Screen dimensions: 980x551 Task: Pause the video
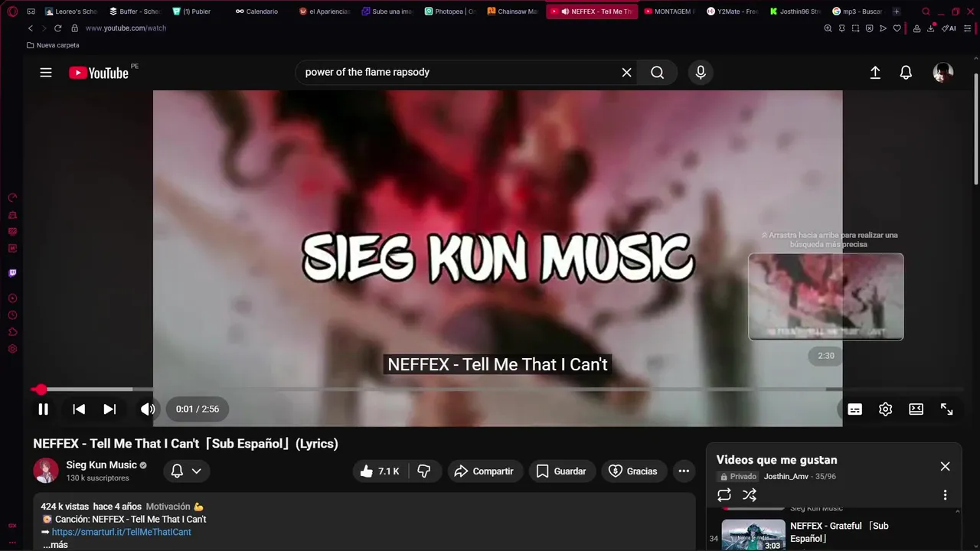tap(44, 409)
